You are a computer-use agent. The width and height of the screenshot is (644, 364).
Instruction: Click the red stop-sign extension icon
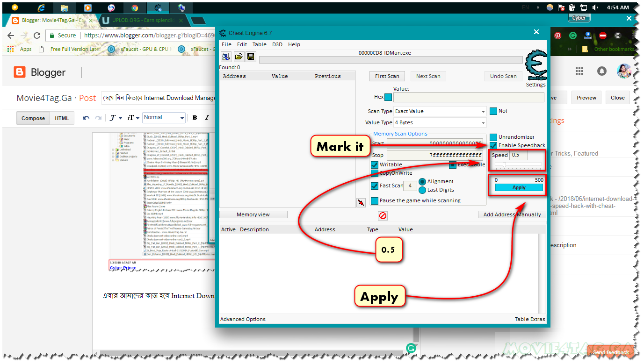(x=603, y=36)
